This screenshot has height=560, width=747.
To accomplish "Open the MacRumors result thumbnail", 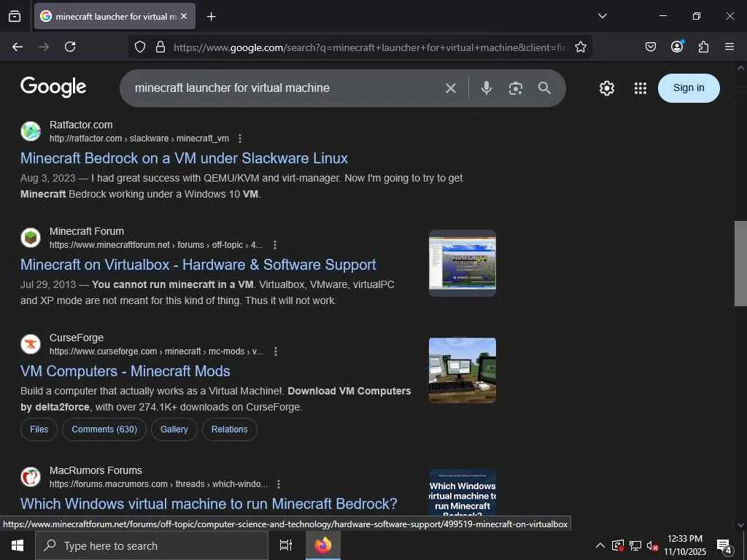I will coord(462,492).
